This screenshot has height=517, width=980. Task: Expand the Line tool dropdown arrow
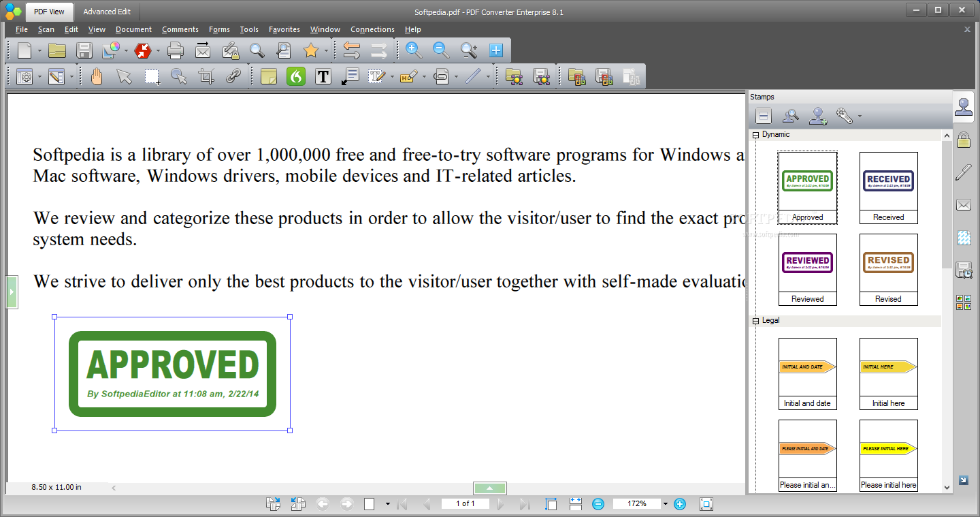pyautogui.click(x=488, y=77)
